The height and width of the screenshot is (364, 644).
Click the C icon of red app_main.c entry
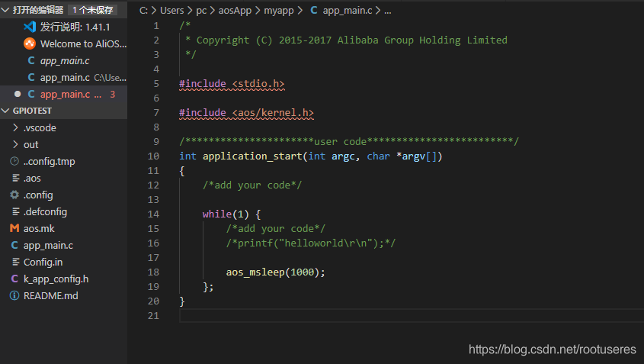(31, 94)
